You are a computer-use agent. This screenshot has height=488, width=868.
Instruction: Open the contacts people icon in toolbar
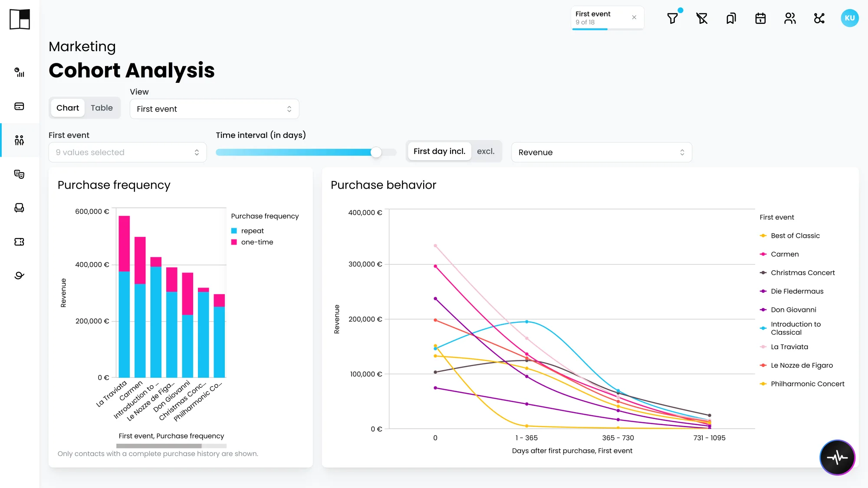(790, 18)
